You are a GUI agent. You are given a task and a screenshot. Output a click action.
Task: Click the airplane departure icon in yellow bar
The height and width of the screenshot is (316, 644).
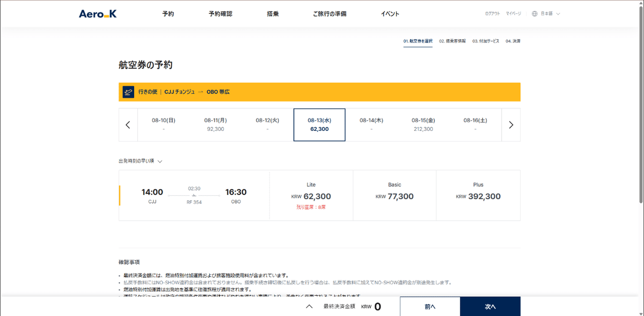point(128,92)
